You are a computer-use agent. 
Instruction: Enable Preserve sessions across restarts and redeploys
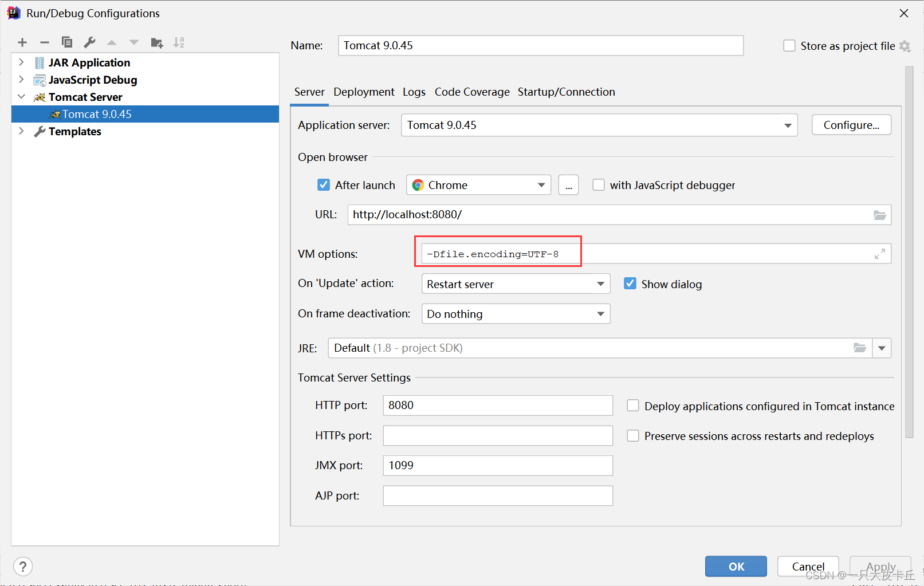[x=633, y=436]
